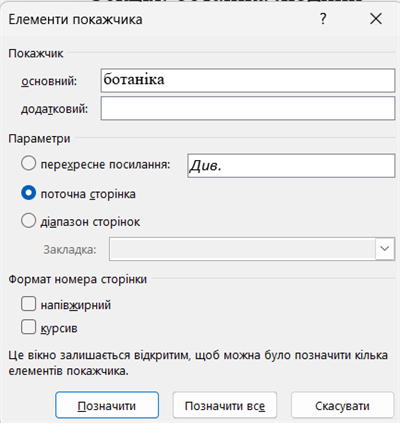400x423 pixels.
Task: Choose the поточна сторінка radio option
Action: pos(28,193)
